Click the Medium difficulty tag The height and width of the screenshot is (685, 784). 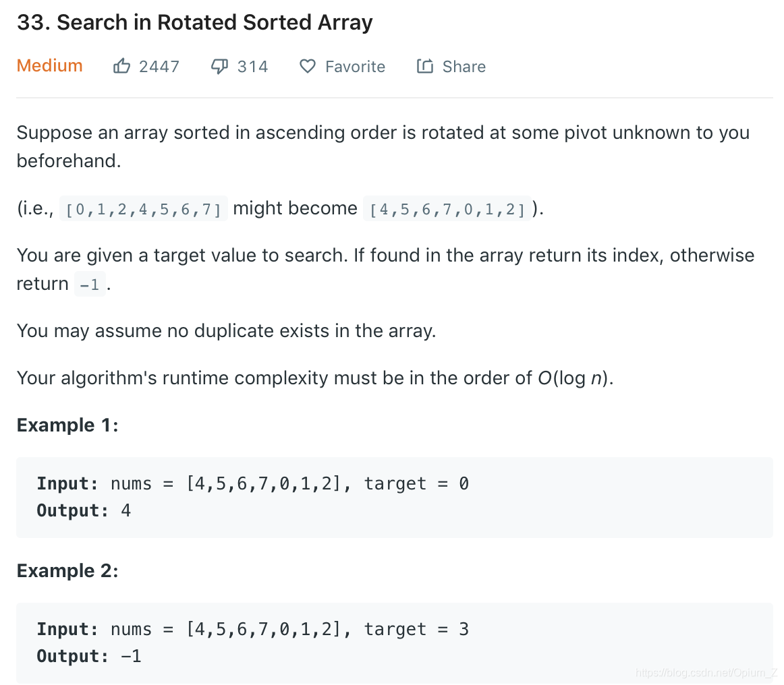click(49, 65)
